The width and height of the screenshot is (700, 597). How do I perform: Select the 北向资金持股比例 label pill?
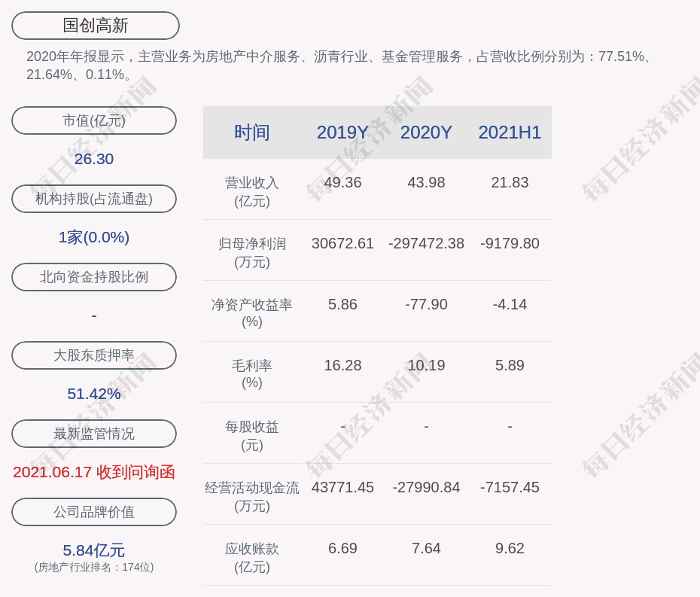point(94,277)
